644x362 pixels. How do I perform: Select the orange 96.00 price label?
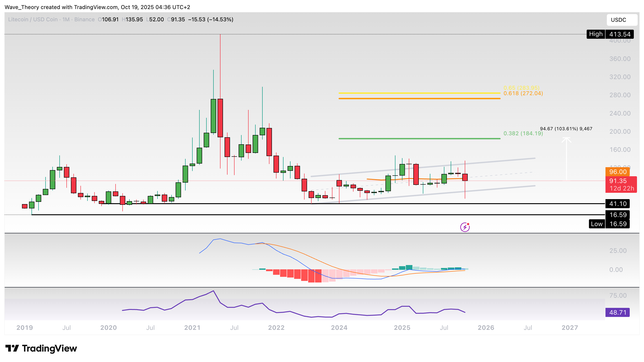[x=617, y=172]
